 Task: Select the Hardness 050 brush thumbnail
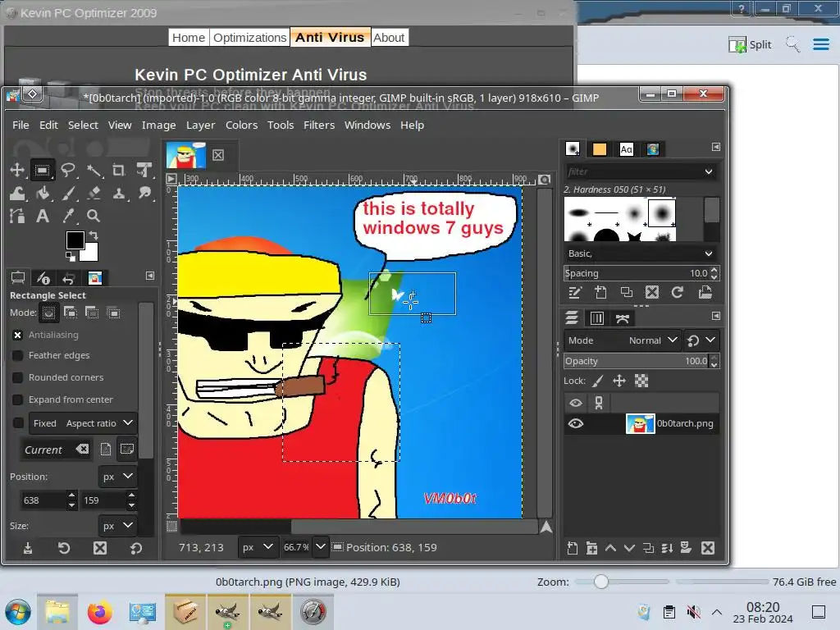pyautogui.click(x=662, y=212)
